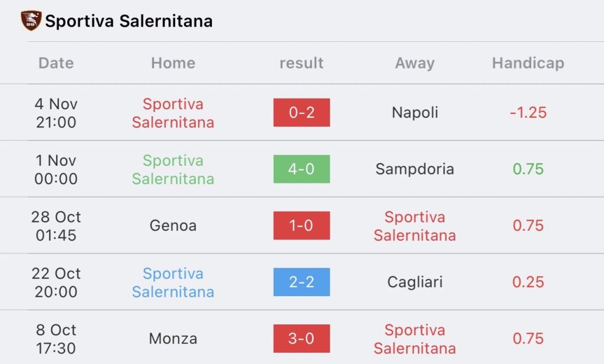Open Napoli away team link

point(415,113)
